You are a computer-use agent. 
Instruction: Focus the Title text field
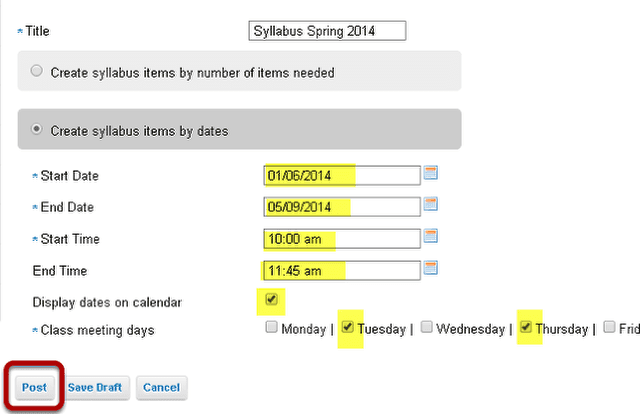[327, 31]
